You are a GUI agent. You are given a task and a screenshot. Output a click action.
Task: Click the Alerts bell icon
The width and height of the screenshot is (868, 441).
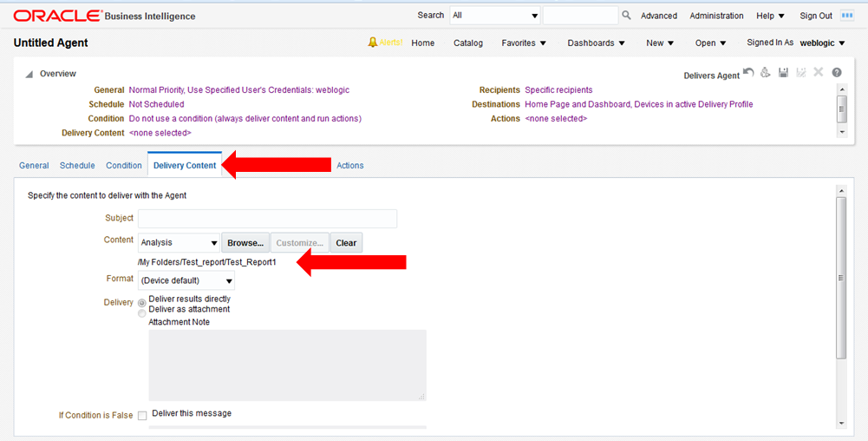[373, 43]
